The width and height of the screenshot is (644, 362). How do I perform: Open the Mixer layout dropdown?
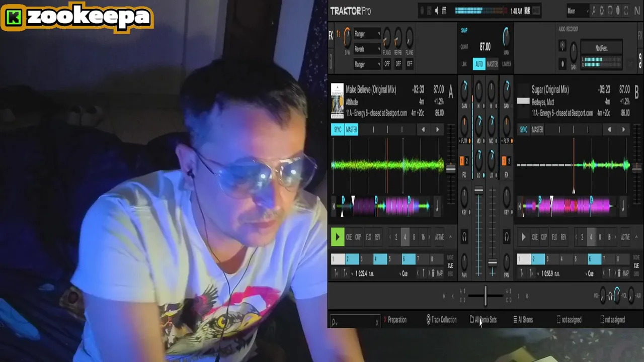578,11
